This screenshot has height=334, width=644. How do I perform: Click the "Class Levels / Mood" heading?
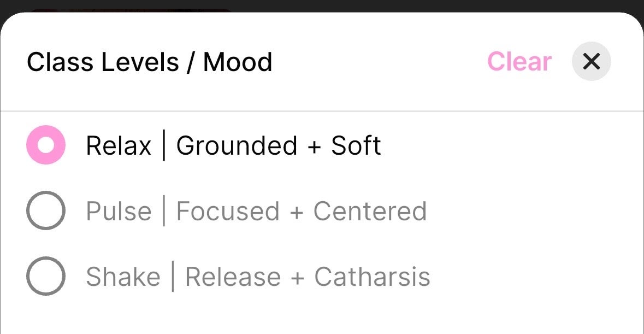149,62
